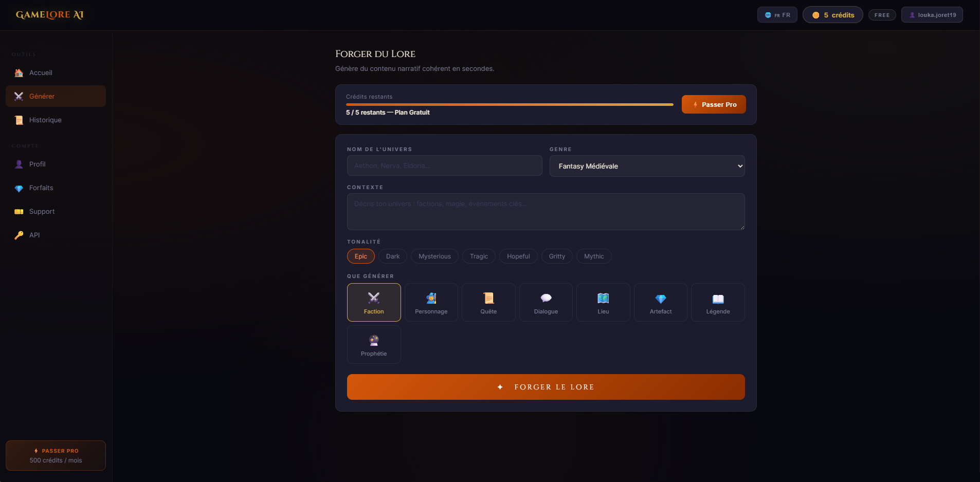The image size is (980, 482).
Task: Click the '5 / 5 restants — Plan Gratuit' text
Action: coord(388,113)
